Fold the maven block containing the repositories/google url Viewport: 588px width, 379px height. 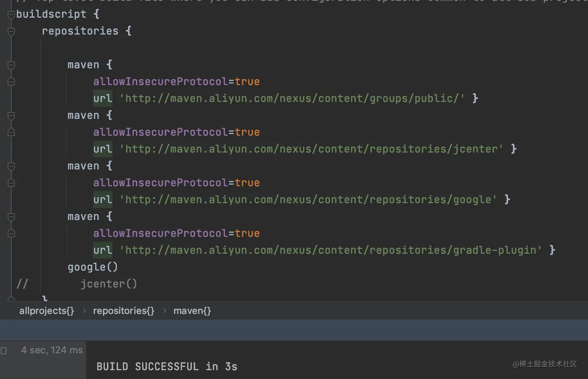[x=11, y=167]
